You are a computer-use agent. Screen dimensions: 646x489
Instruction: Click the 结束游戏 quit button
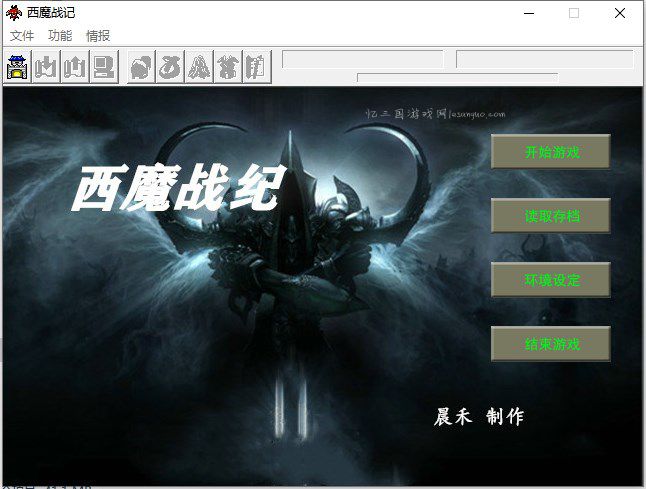(550, 344)
